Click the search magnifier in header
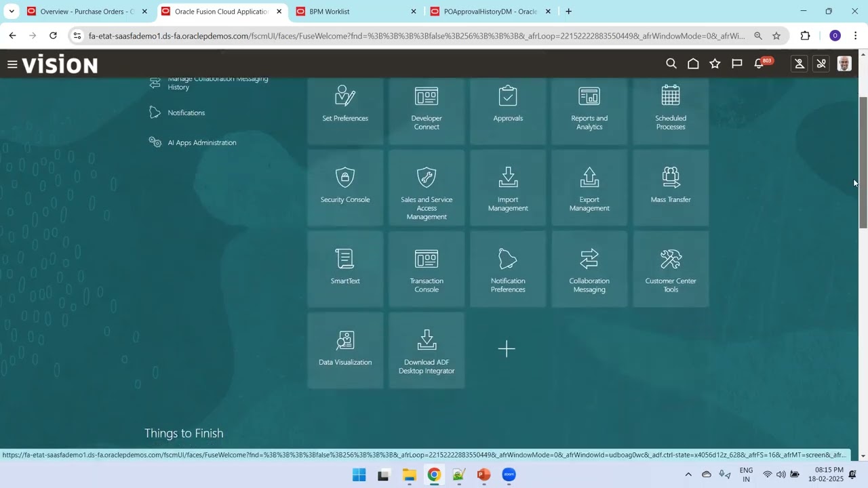The width and height of the screenshot is (868, 488). point(671,64)
